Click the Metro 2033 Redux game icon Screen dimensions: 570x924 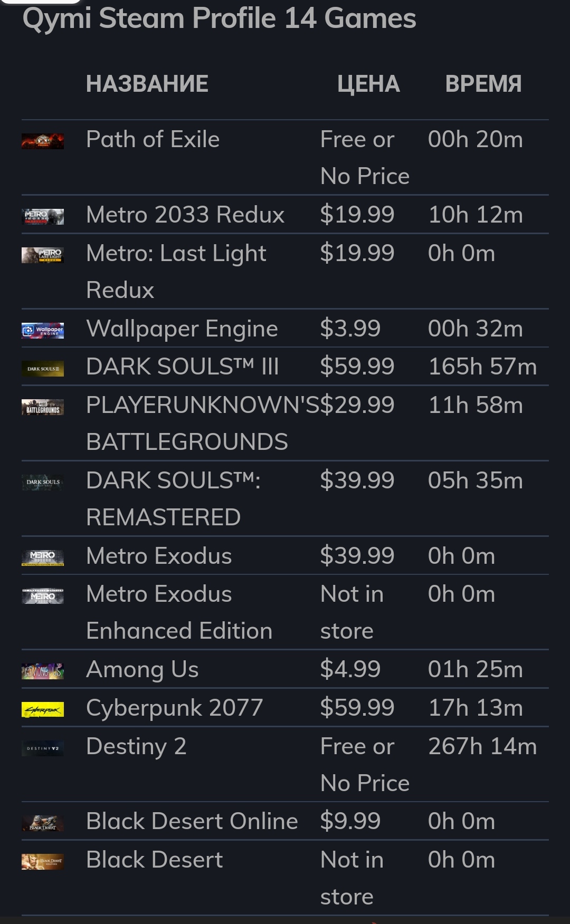tap(43, 216)
